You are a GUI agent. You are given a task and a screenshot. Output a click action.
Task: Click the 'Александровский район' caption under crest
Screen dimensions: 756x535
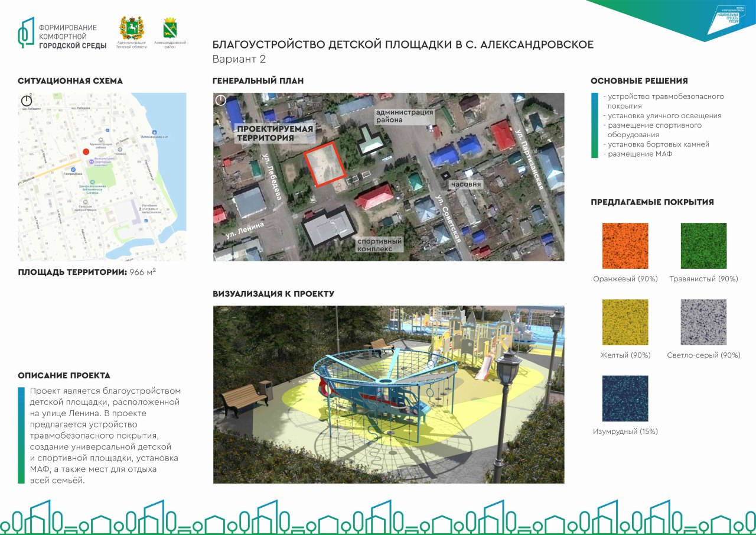tap(170, 45)
